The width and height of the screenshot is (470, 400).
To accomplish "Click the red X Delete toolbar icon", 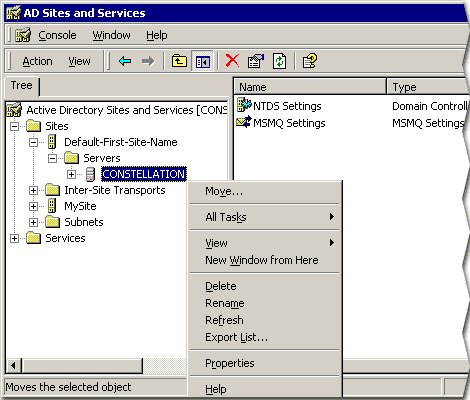I will [x=232, y=61].
